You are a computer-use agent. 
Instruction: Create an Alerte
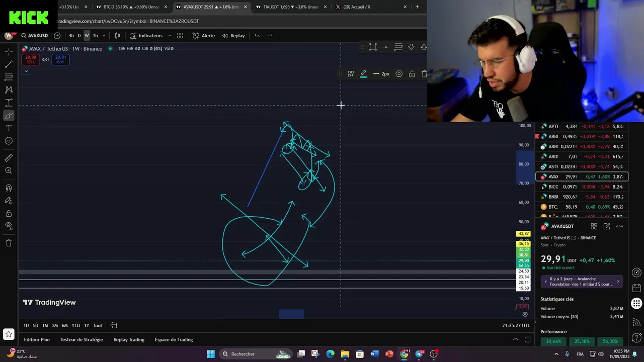[x=203, y=36]
